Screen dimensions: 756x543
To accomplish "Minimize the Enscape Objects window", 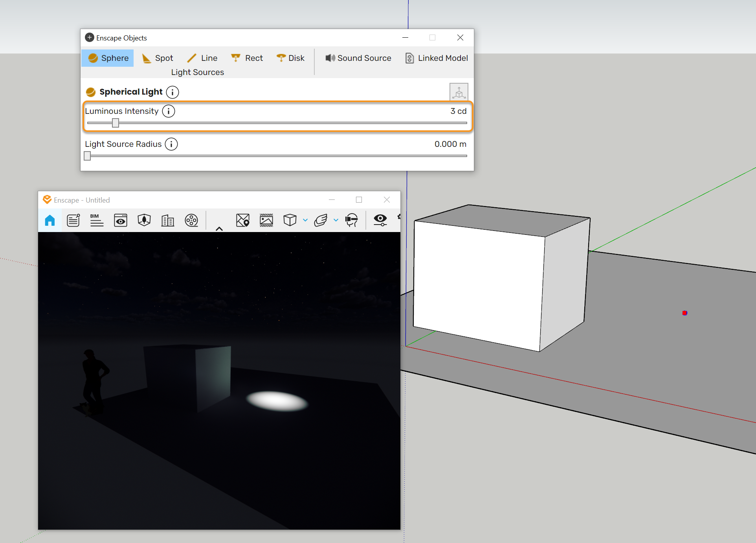I will [x=406, y=38].
